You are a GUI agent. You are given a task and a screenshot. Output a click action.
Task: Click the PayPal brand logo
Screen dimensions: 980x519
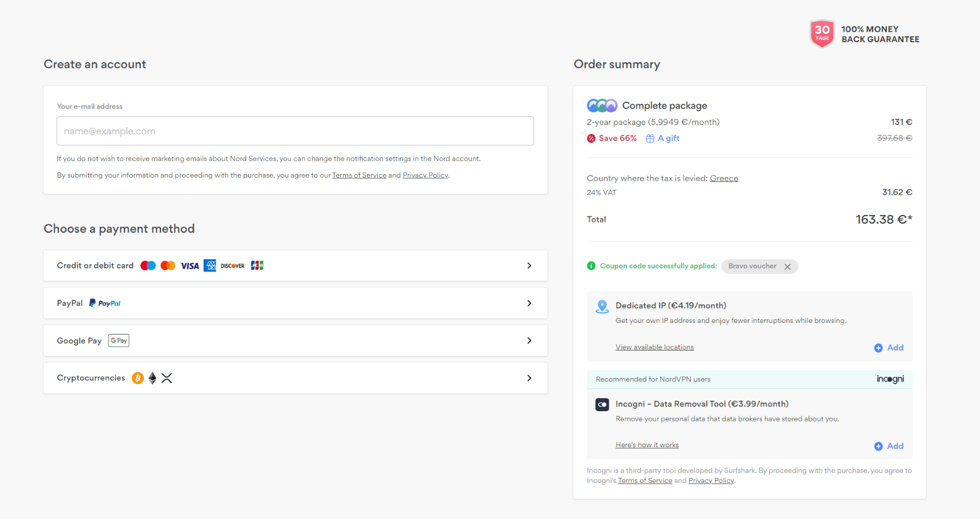pos(105,303)
